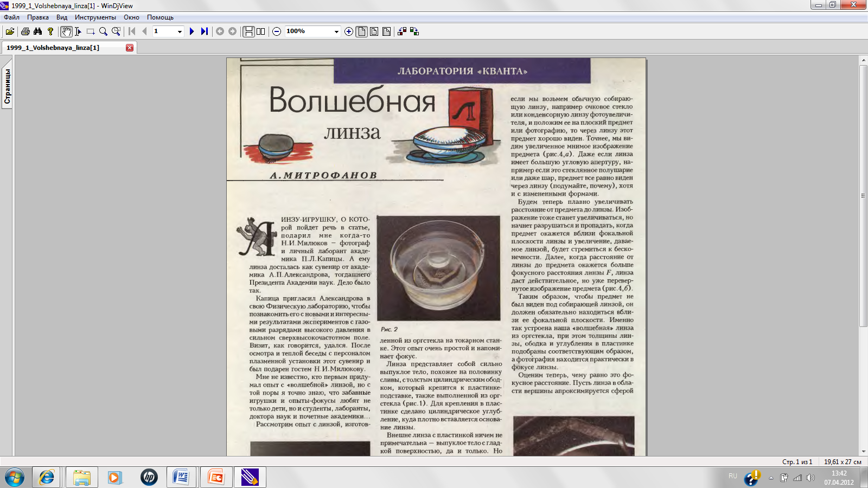Rotate the page clockwise icon
This screenshot has height=488, width=868.
(414, 31)
